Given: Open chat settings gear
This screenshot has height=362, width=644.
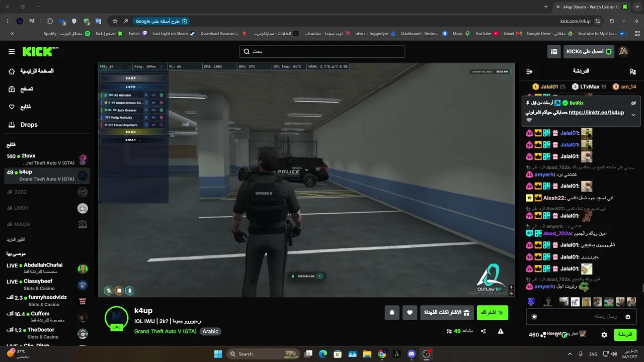Looking at the screenshot, I should (604, 334).
